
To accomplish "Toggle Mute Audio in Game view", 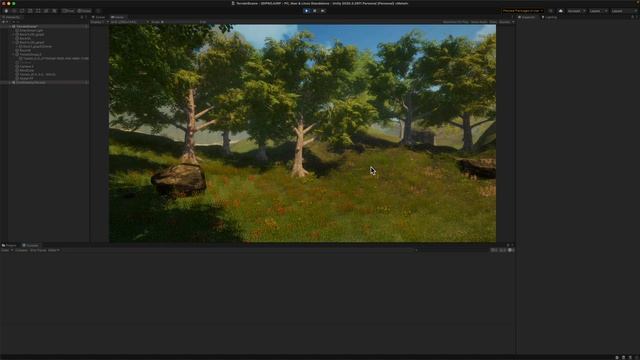I will click(479, 22).
